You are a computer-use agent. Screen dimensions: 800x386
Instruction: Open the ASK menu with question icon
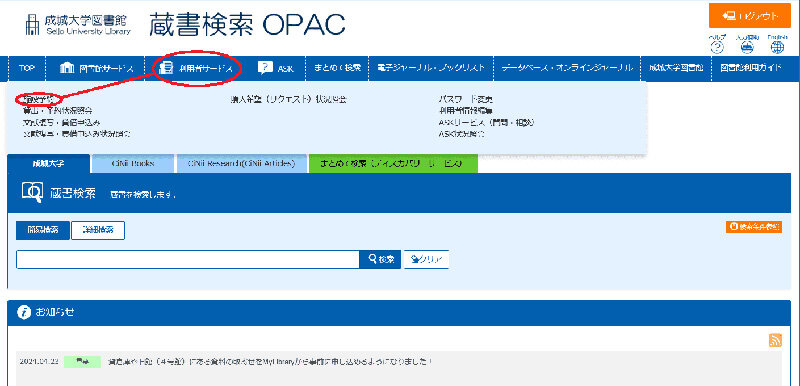click(x=276, y=68)
